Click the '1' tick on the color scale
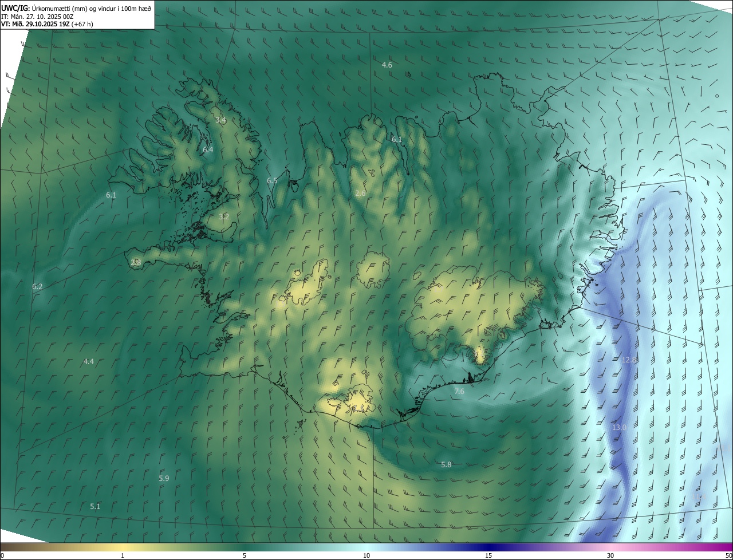The width and height of the screenshot is (733, 560). pos(123,556)
